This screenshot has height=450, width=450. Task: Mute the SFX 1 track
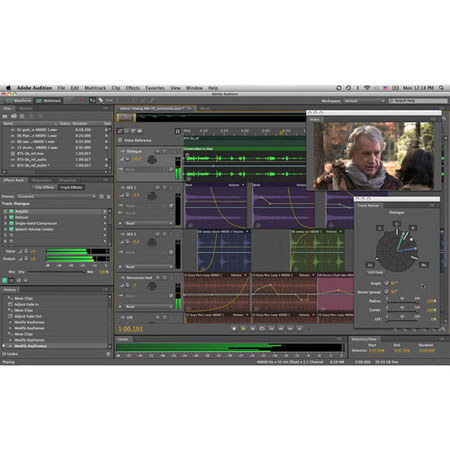click(158, 188)
